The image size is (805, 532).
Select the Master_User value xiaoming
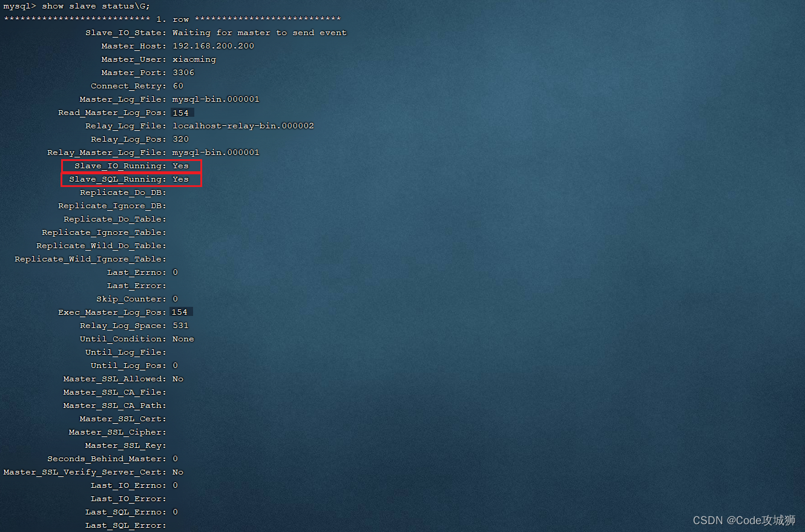194,59
